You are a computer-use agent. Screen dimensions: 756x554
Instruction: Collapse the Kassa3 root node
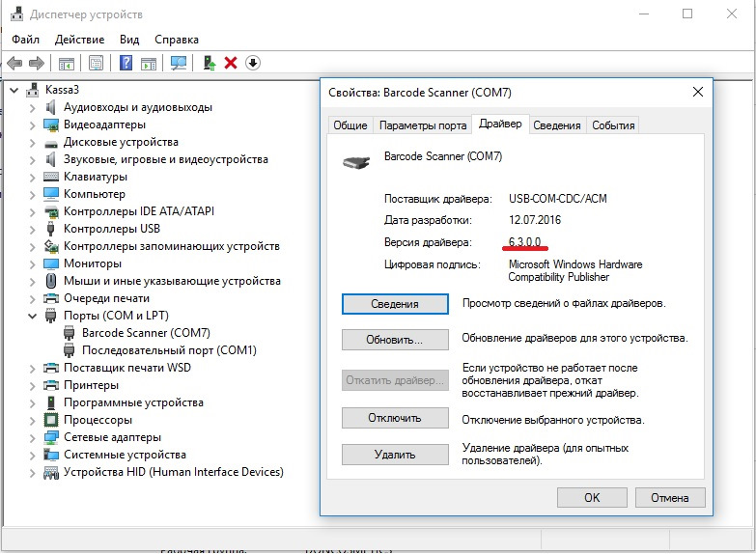pos(14,90)
